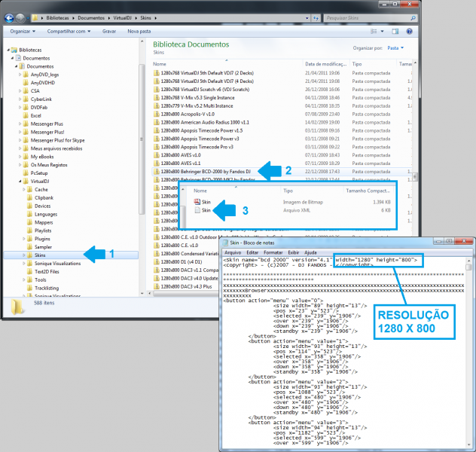The image size is (476, 452).
Task: Open view options dropdown arrow
Action: point(382,32)
